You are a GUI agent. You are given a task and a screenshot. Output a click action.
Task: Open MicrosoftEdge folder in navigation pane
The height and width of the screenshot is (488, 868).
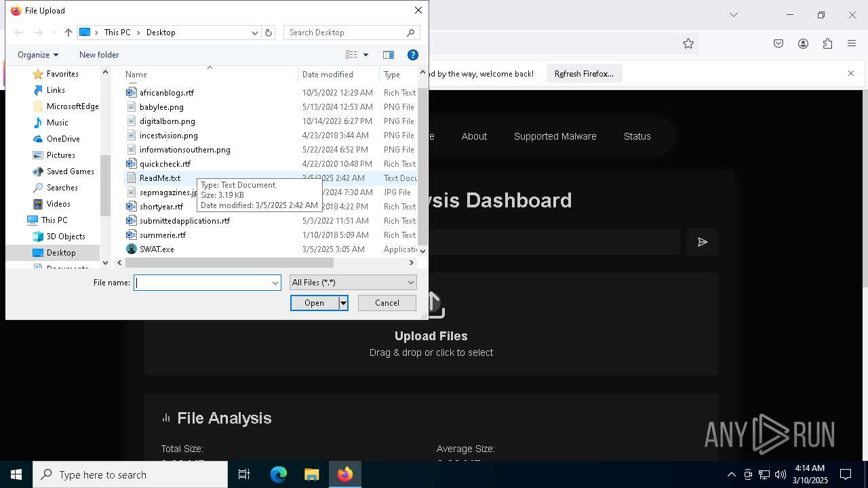tap(73, 106)
